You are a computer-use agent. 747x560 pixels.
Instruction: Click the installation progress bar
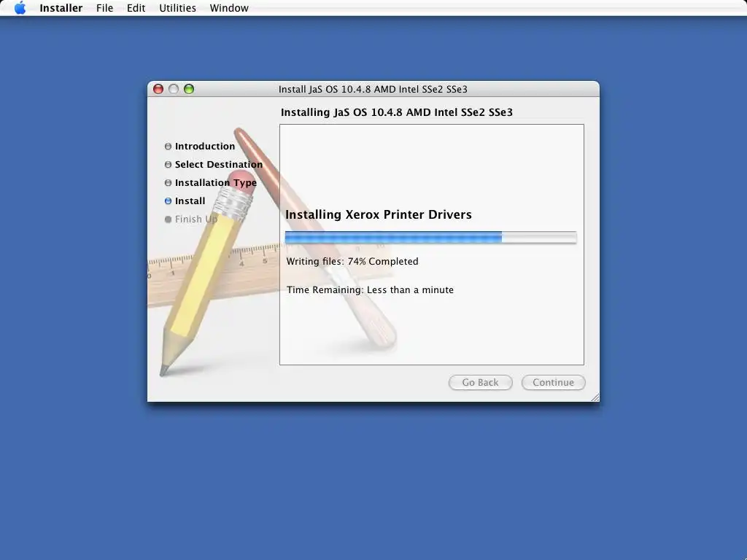point(430,237)
